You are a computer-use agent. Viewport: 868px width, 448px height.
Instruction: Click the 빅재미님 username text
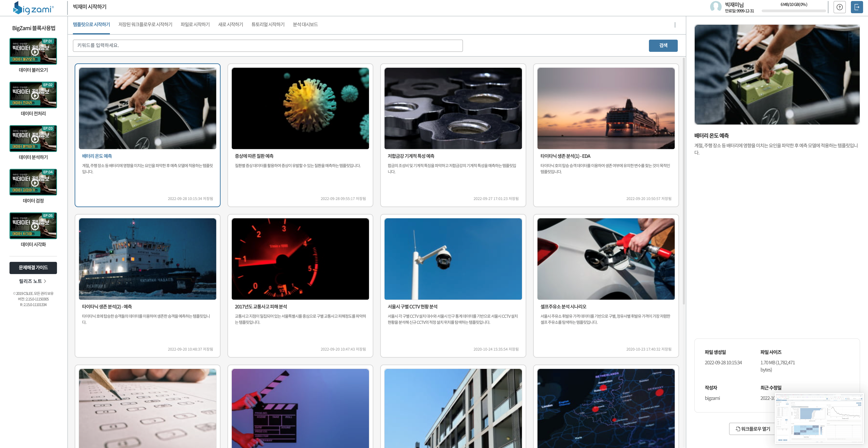pos(734,5)
